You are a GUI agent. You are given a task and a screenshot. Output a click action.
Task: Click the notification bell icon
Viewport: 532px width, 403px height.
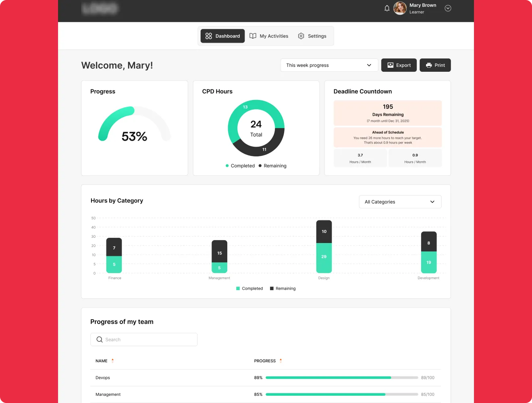coord(387,8)
